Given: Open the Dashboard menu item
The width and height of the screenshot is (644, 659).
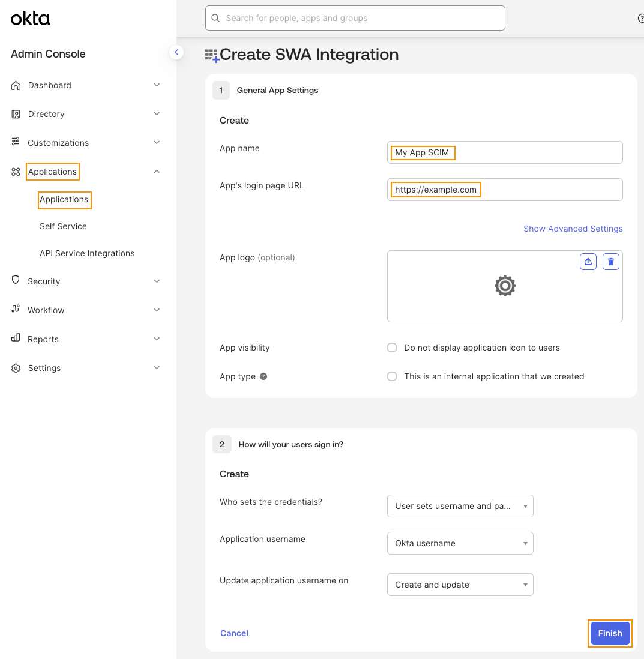Looking at the screenshot, I should coord(50,85).
